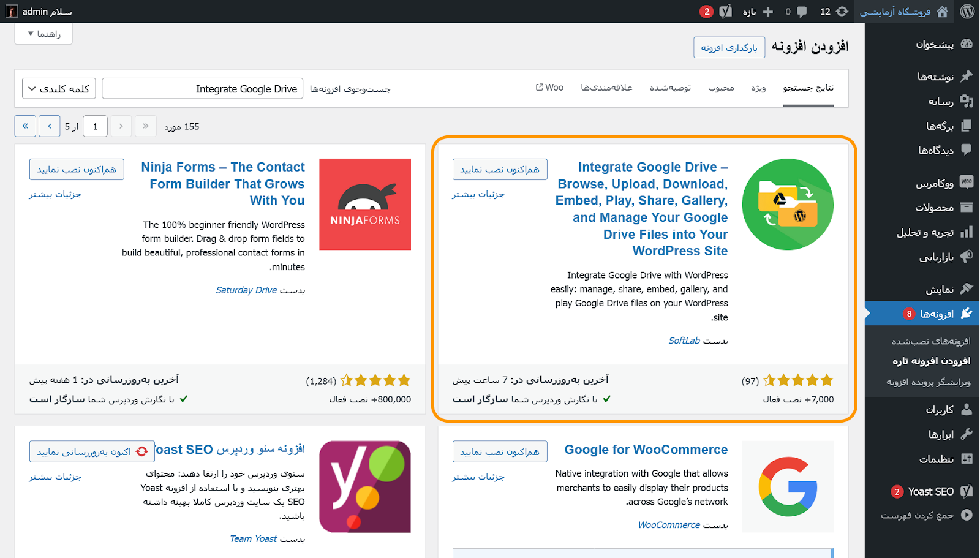Click the Google for WooCommerce logo
This screenshot has height=558, width=980.
788,486
